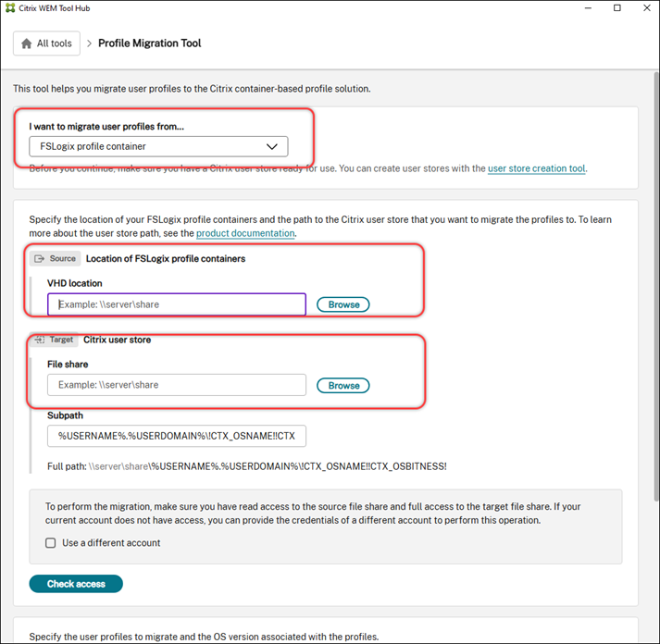Open the user store creation tool link
This screenshot has height=644, width=660.
536,168
